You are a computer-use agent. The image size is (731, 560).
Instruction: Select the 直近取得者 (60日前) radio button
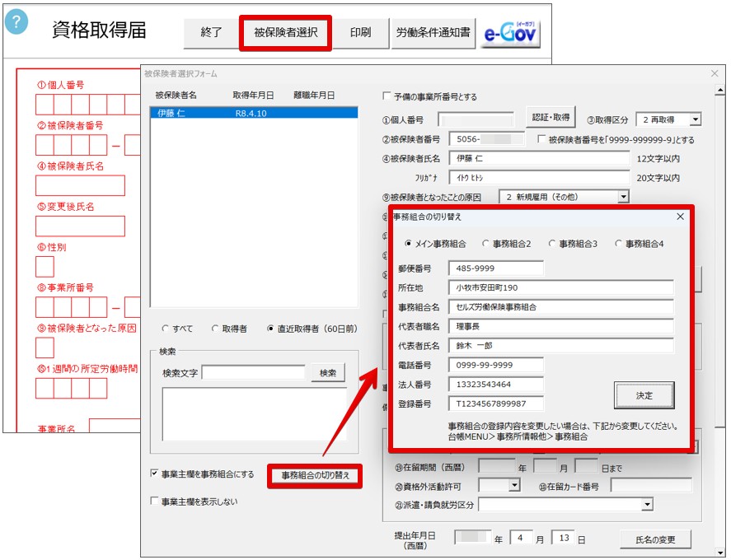(x=271, y=329)
